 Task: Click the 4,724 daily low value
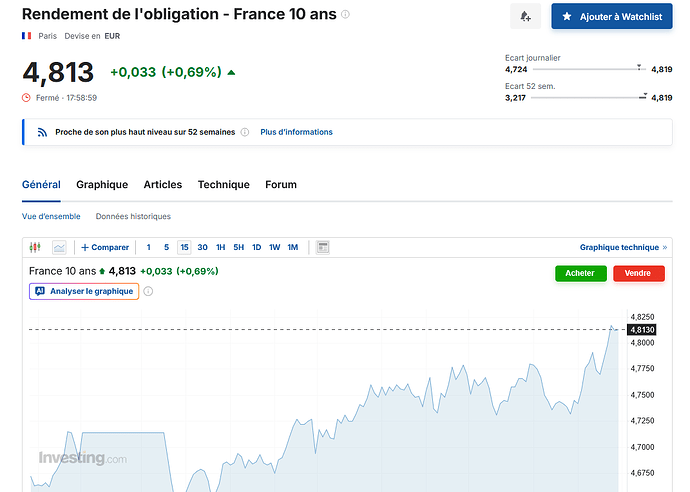(x=516, y=69)
